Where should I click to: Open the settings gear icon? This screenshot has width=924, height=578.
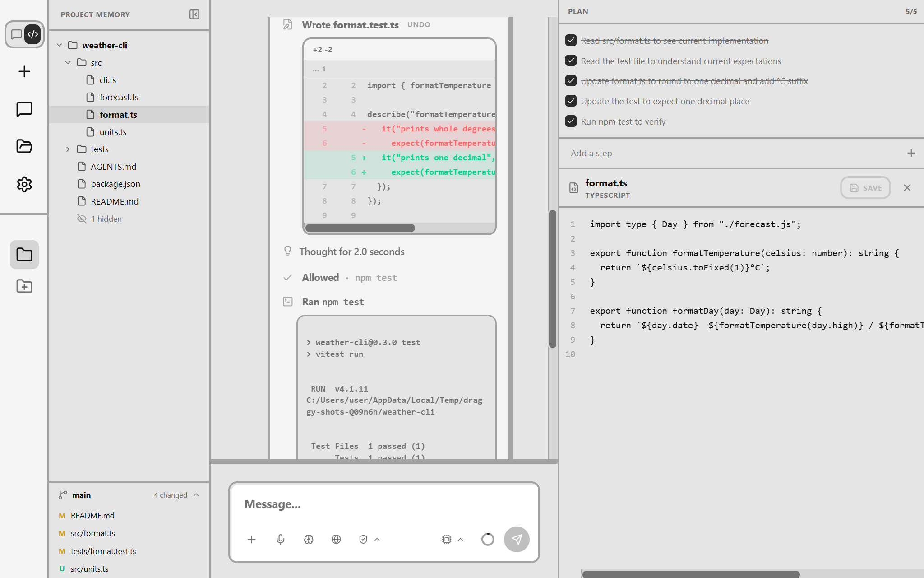point(24,184)
